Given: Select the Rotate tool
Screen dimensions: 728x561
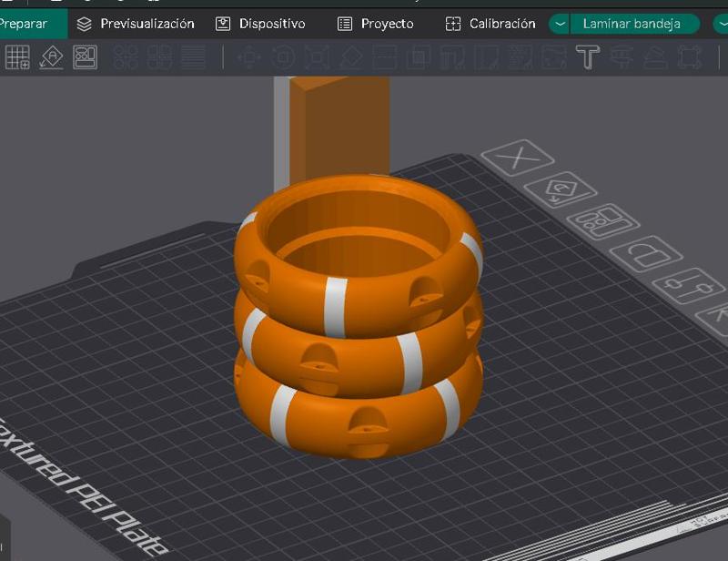Looking at the screenshot, I should pos(283,57).
